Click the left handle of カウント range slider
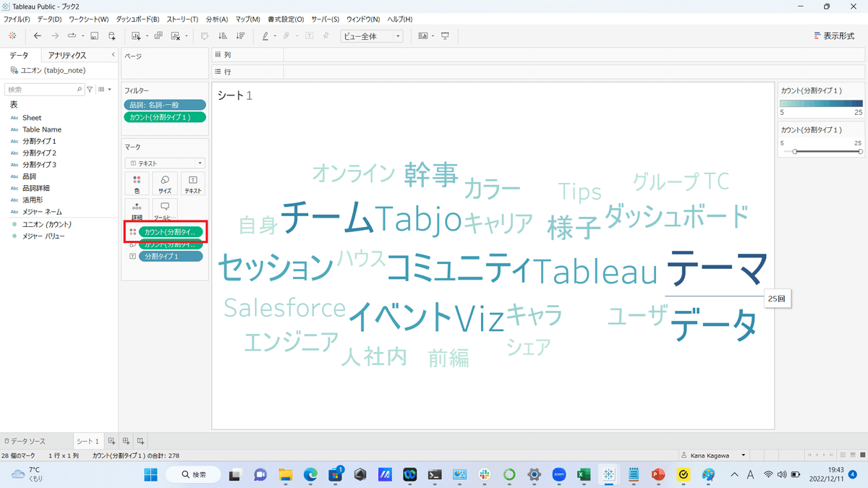The height and width of the screenshot is (488, 868). pyautogui.click(x=795, y=152)
